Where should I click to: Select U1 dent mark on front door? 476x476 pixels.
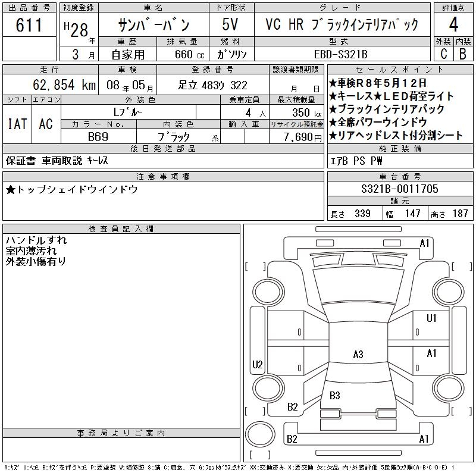[431, 318]
